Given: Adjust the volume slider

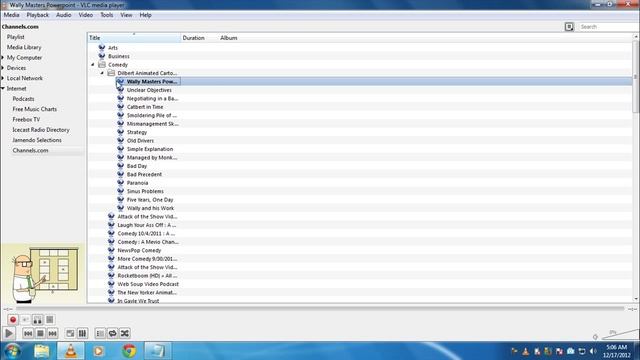Looking at the screenshot, I should pyautogui.click(x=620, y=334).
